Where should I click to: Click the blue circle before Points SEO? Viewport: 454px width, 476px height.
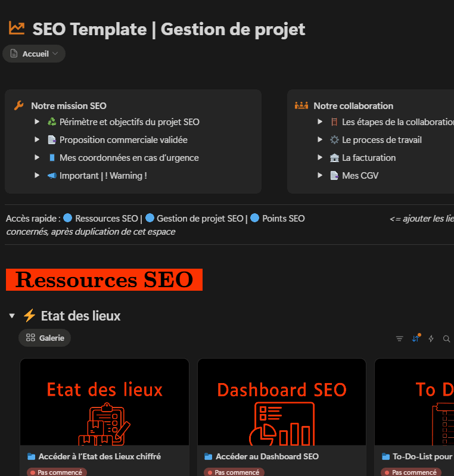click(254, 218)
